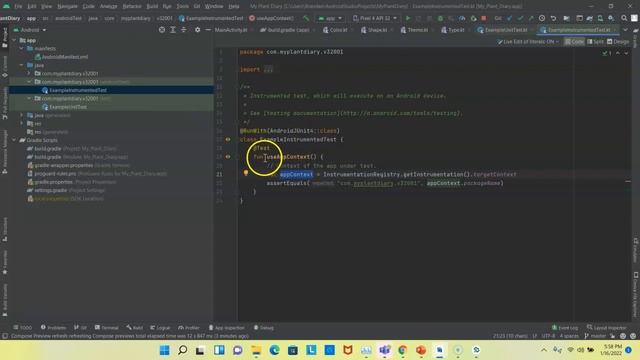Screen dimensions: 640x360
Task: Open Microsoft Teams from the taskbar
Action: (384, 350)
